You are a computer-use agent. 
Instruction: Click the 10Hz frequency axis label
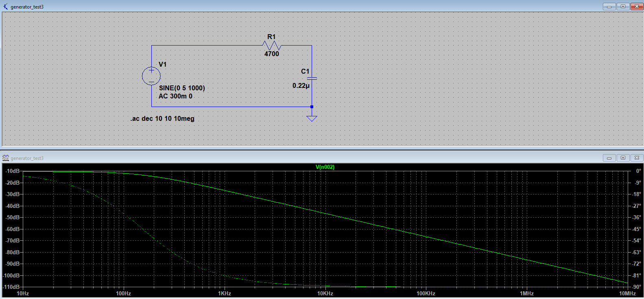(x=23, y=293)
